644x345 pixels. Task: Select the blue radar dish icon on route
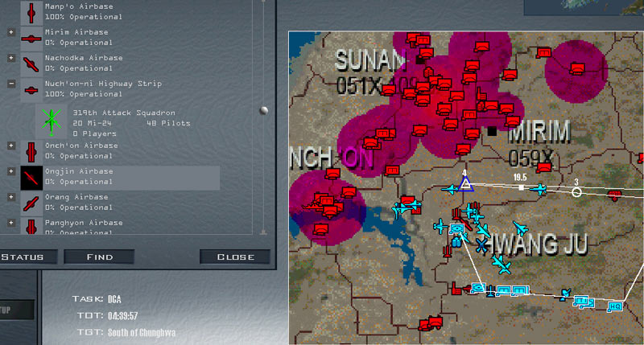tap(566, 294)
